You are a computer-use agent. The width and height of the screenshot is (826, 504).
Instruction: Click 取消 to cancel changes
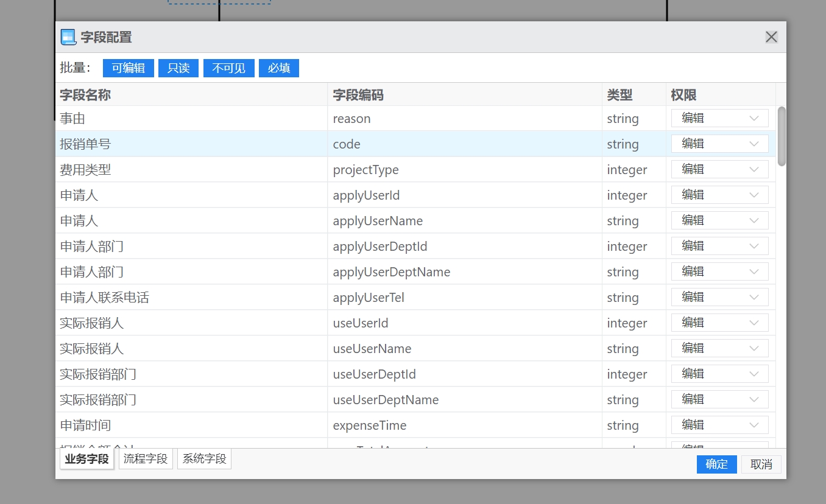tap(761, 464)
